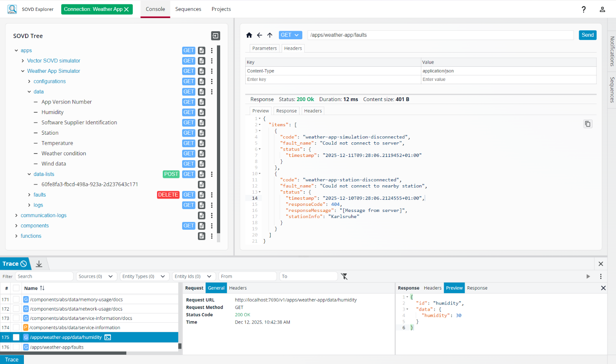This screenshot has height=364, width=616.
Task: Open the Notifications side panel tab
Action: click(612, 51)
